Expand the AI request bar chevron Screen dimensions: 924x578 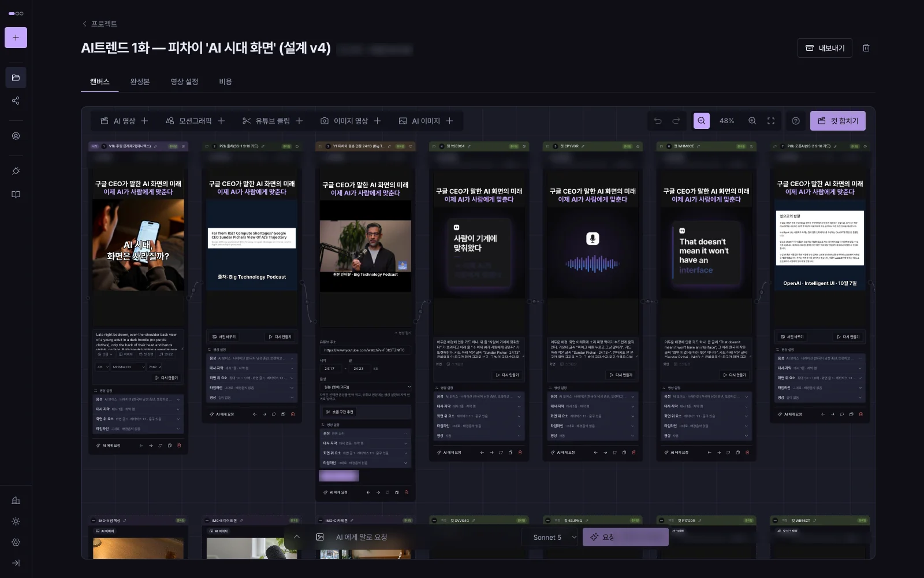pos(297,537)
